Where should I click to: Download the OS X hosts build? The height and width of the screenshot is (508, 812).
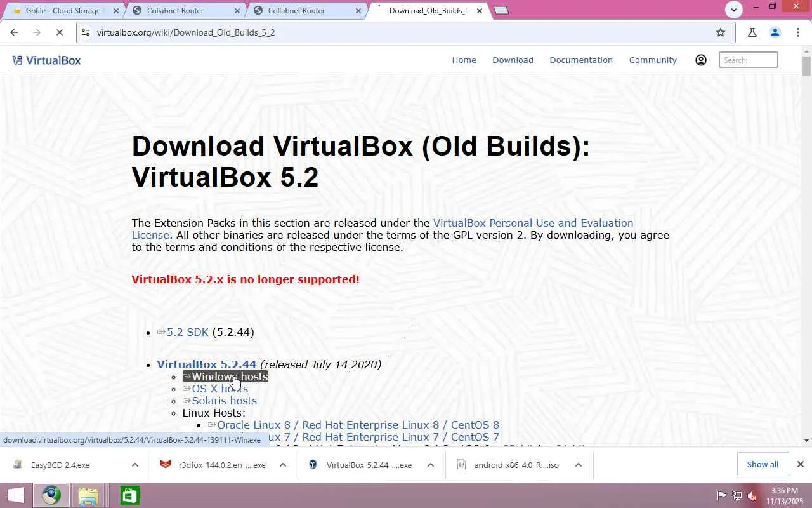[215, 389]
